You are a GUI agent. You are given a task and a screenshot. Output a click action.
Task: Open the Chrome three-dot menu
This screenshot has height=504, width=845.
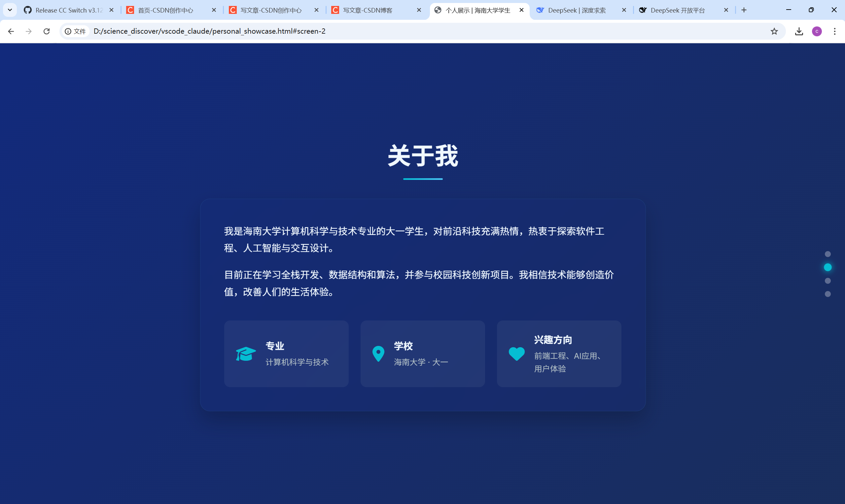click(x=835, y=31)
